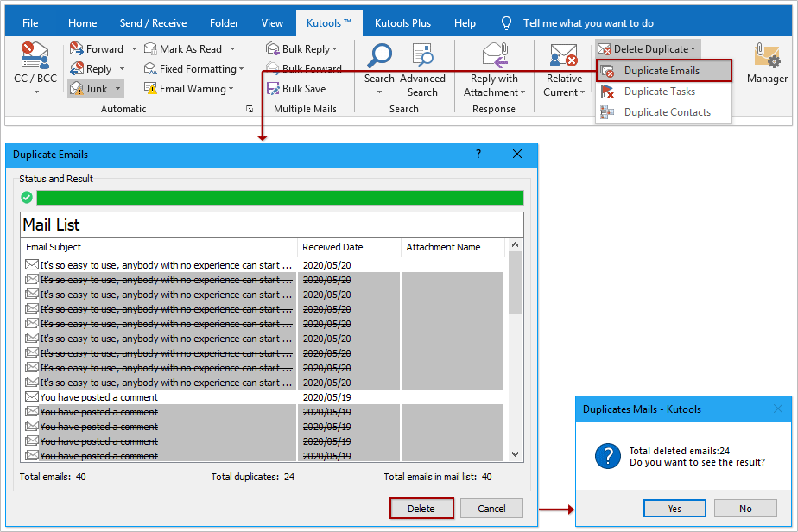The height and width of the screenshot is (532, 798).
Task: Select the 'You have posted a comment' unstruck email row
Action: [99, 397]
